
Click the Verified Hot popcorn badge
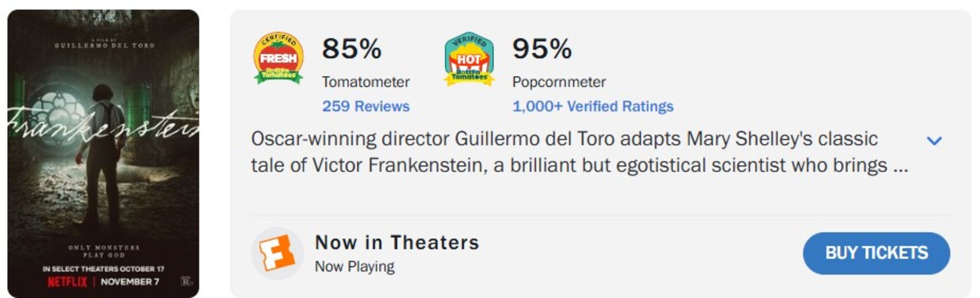(470, 57)
